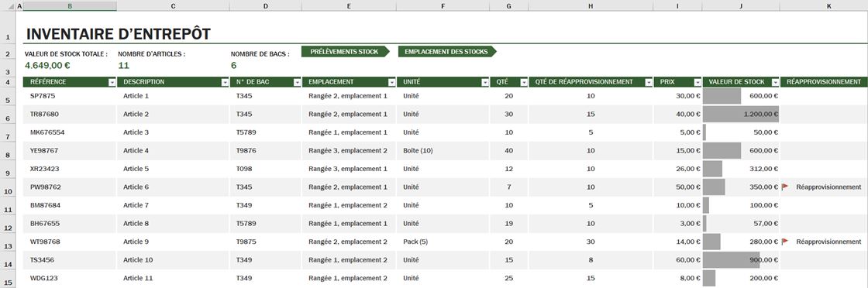868x288 pixels.
Task: Select reference cell XR23423
Action: tap(70, 169)
